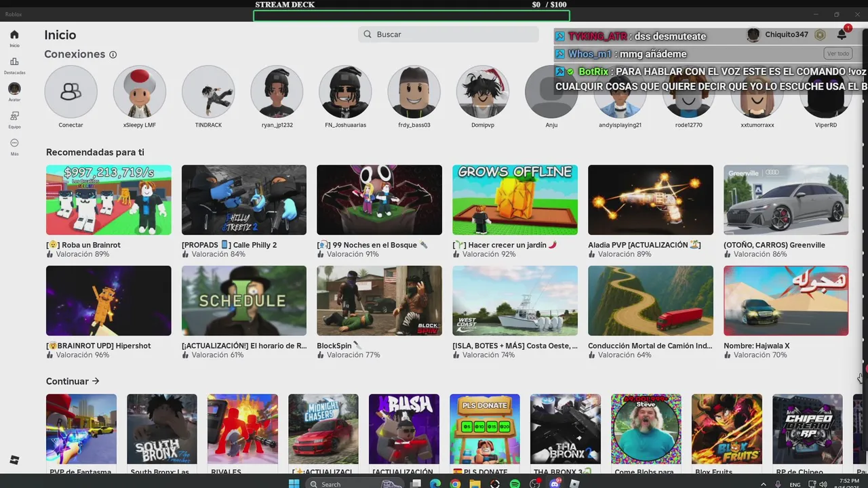Open Calle Philly 2 game thumbnail
The width and height of the screenshot is (868, 488).
pos(244,200)
